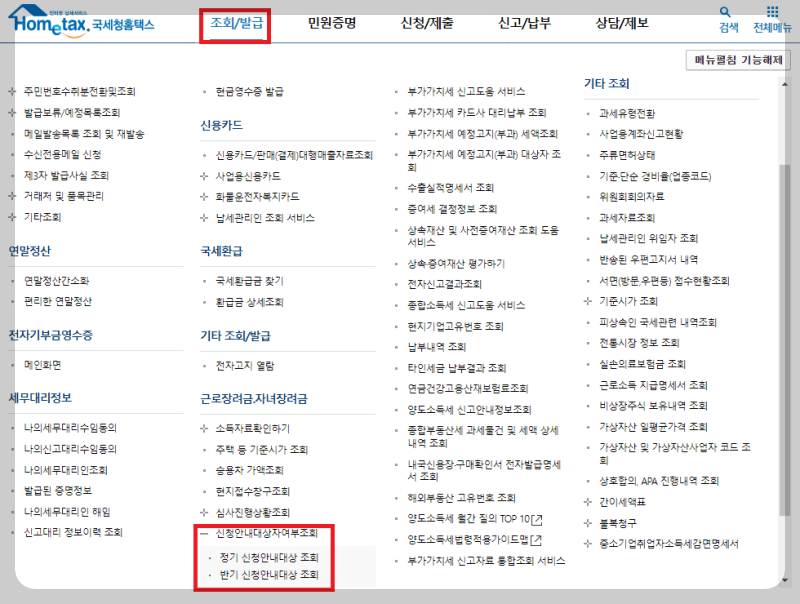Viewport: 800px width, 604px height.
Task: Open the Hometax logo home link
Action: (x=82, y=21)
